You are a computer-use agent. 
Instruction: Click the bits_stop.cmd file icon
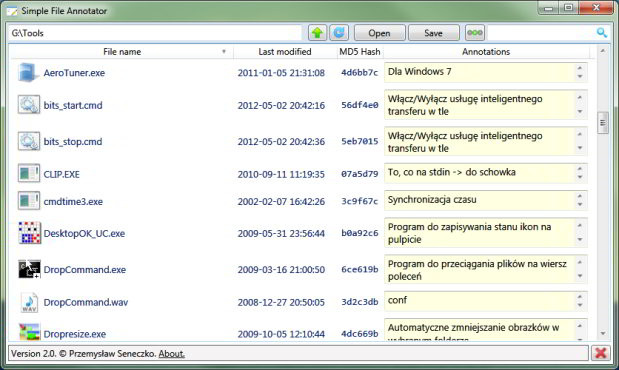(x=28, y=141)
